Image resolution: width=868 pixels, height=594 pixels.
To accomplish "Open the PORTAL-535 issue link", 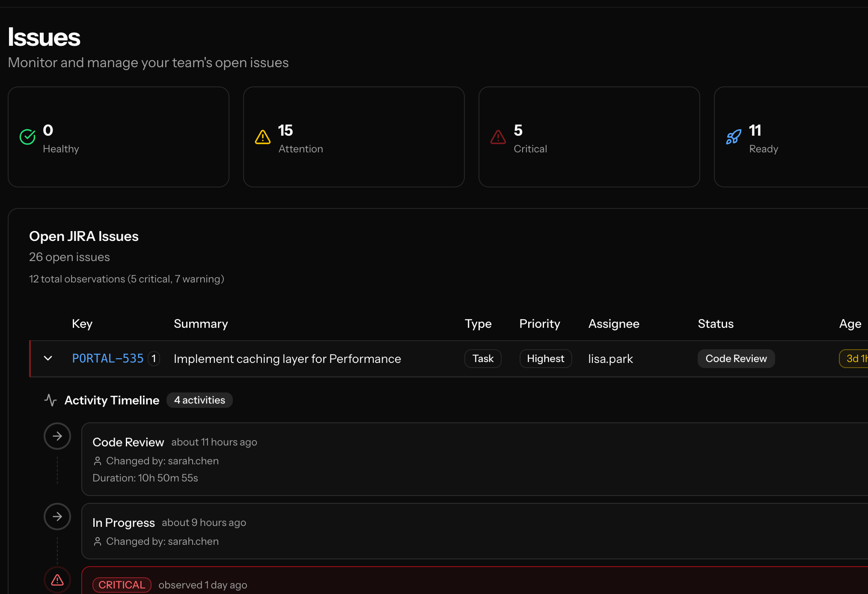I will (x=108, y=358).
